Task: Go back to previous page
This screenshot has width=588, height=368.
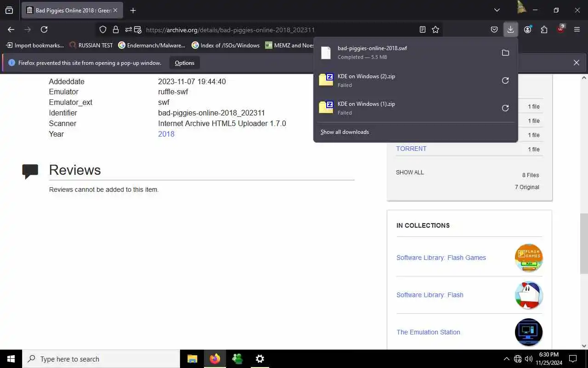Action: click(x=11, y=29)
